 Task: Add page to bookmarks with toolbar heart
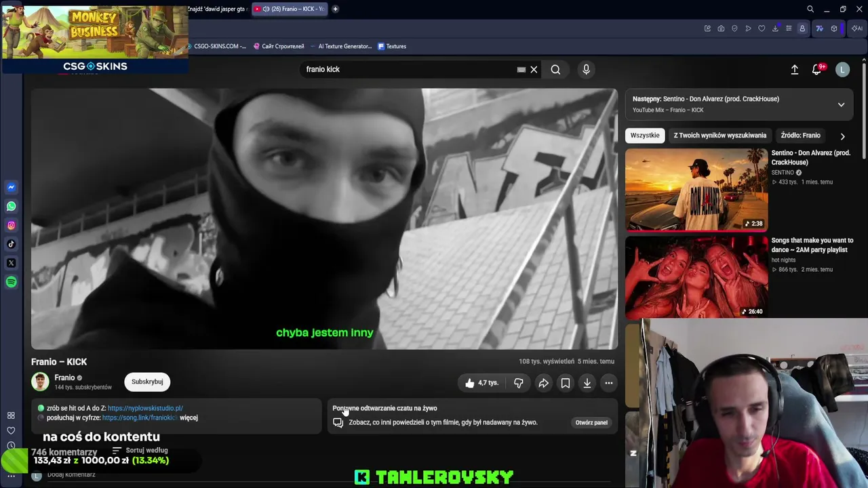pyautogui.click(x=762, y=28)
